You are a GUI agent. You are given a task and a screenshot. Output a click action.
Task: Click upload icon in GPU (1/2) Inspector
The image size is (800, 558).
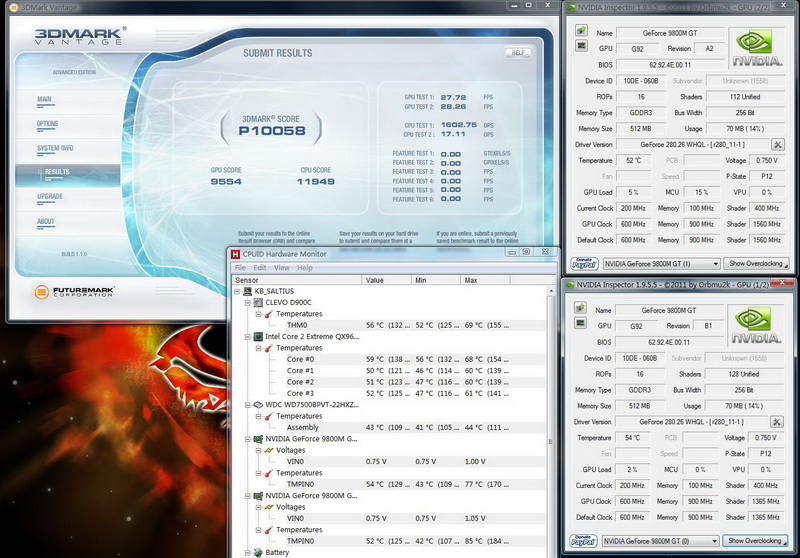[580, 307]
